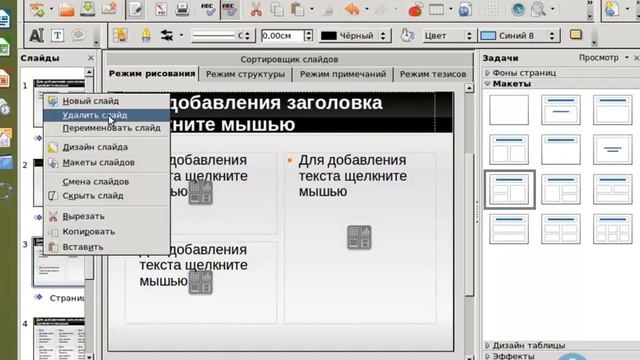Insert a chart with the red chart icon

tap(416, 9)
